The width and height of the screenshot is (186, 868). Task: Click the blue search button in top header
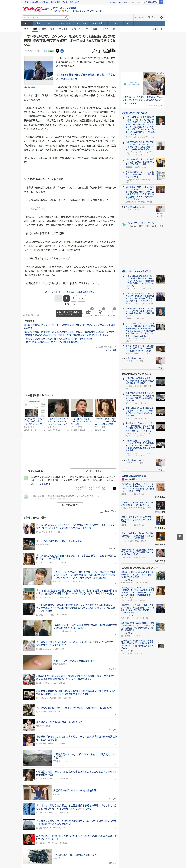(x=161, y=2)
